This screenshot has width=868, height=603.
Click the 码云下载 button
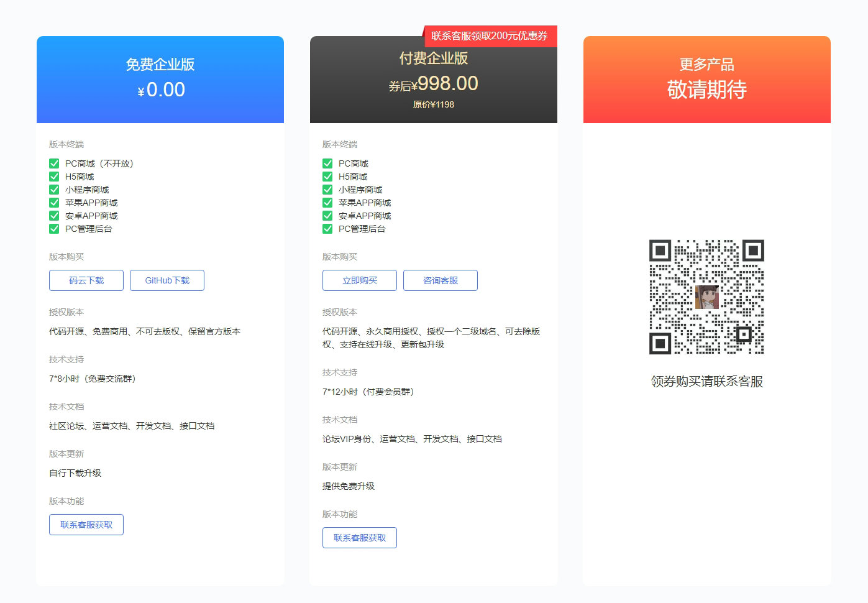click(86, 280)
